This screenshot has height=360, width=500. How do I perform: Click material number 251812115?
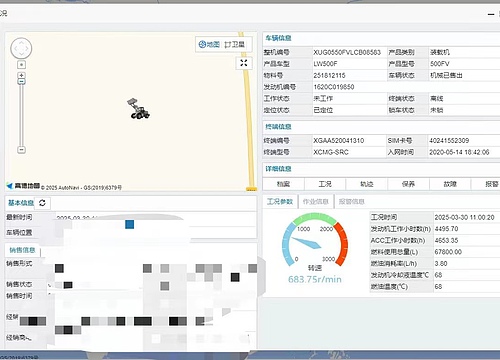329,75
